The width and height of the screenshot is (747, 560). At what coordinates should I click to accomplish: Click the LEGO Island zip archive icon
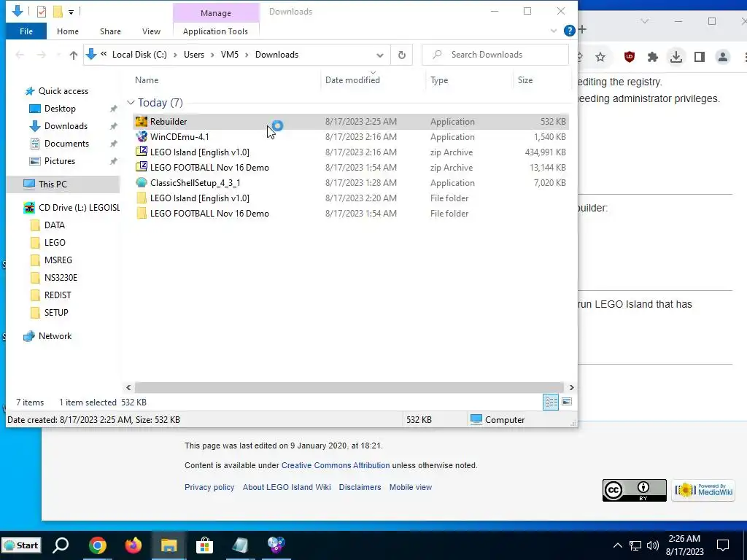(141, 152)
